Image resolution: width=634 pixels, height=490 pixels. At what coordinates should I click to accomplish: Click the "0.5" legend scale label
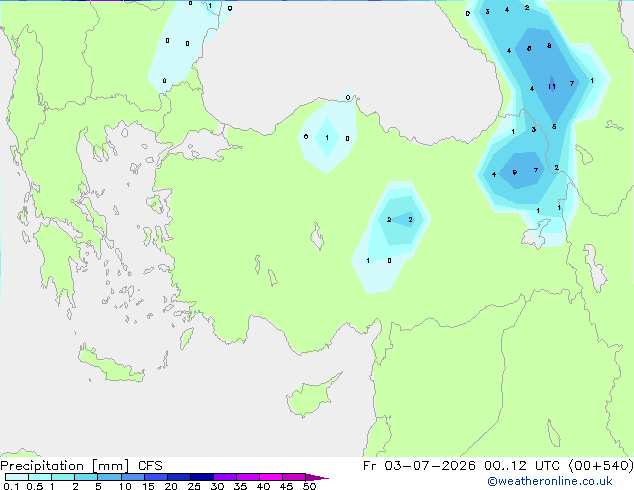click(x=34, y=486)
